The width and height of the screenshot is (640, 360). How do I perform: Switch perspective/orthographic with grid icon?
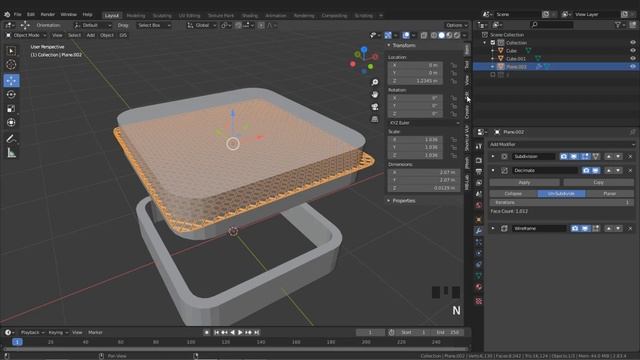point(375,119)
